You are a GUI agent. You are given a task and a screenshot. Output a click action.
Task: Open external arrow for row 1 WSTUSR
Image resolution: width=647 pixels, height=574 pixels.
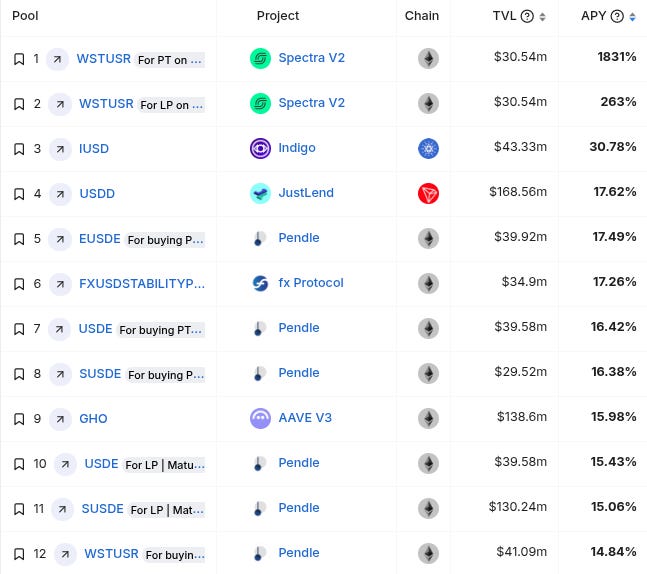click(57, 59)
